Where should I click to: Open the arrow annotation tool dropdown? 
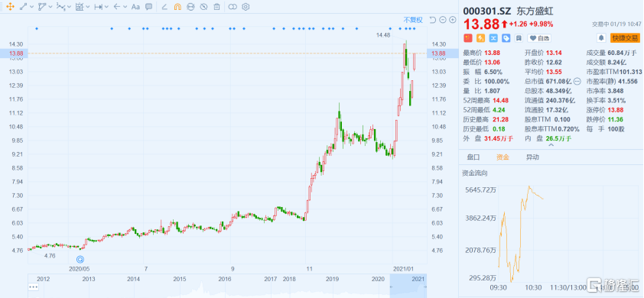tap(125, 7)
